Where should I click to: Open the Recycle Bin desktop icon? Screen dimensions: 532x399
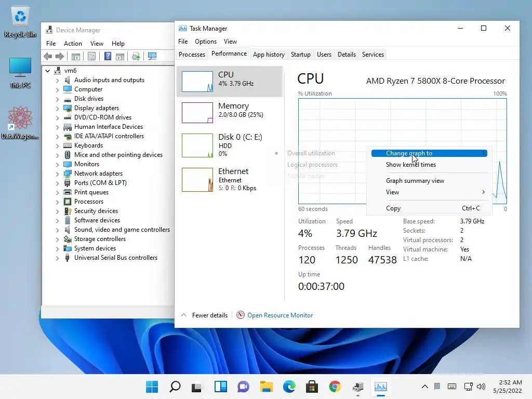point(20,22)
